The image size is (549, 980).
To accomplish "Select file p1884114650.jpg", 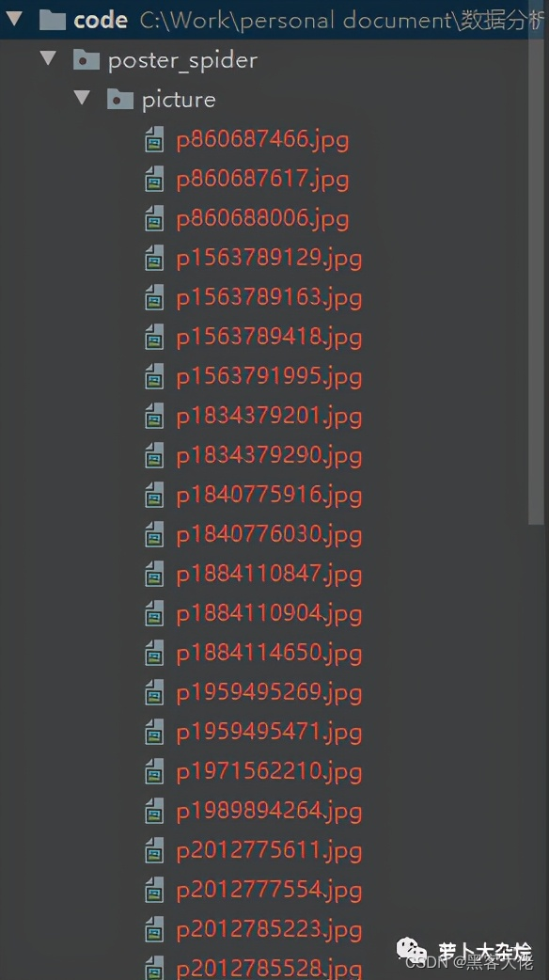I will [x=269, y=655].
